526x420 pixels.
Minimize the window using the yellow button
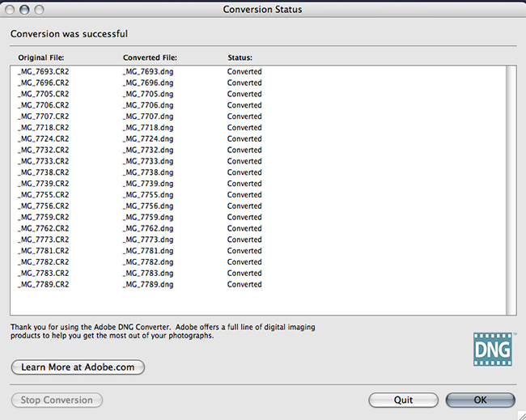point(25,10)
